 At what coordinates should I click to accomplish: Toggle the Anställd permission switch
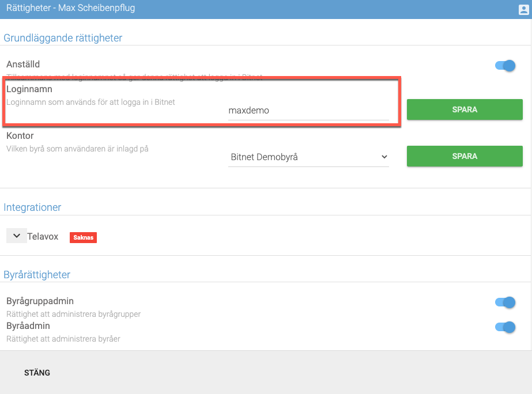[x=505, y=66]
